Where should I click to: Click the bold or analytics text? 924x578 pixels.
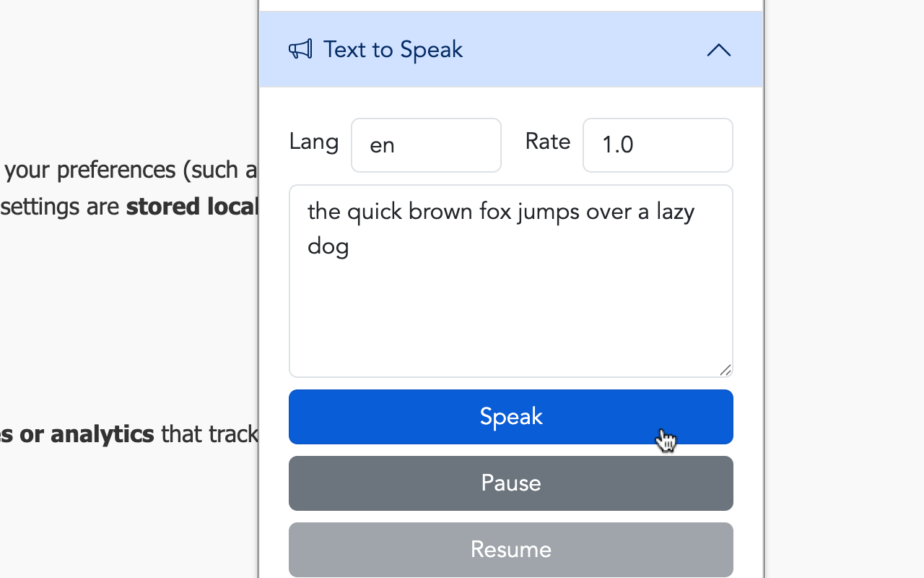point(77,433)
